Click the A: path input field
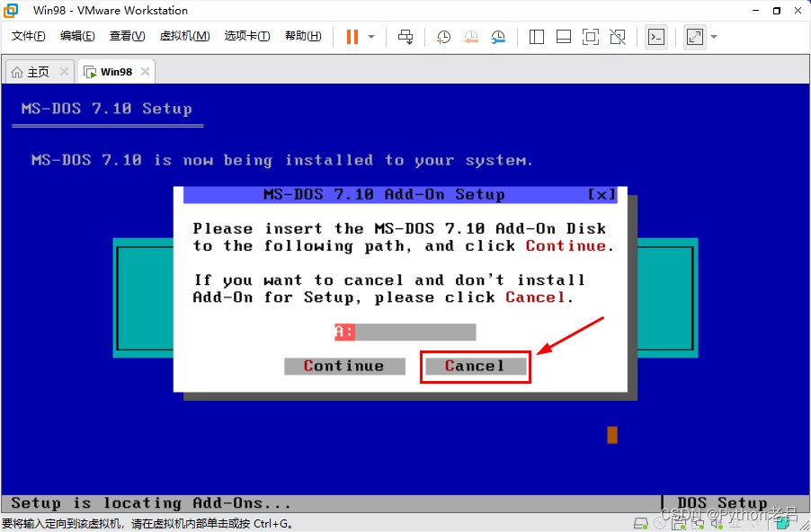Screen dimensions: 811x532 405,332
